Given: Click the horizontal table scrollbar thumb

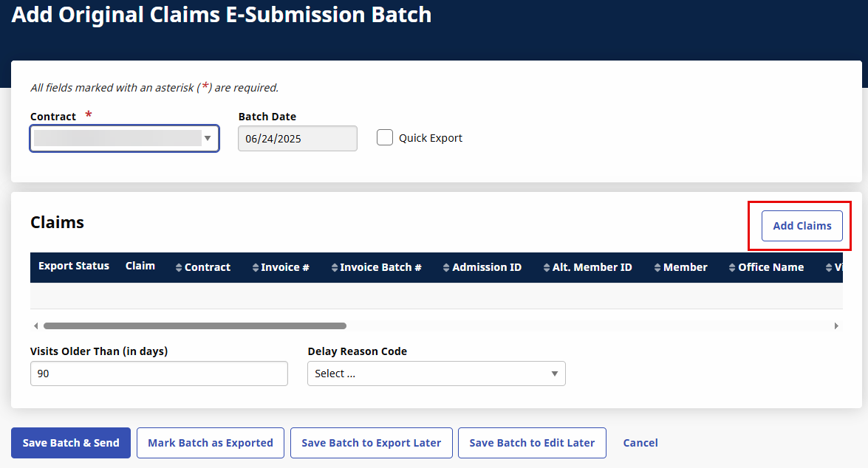Looking at the screenshot, I should [195, 326].
